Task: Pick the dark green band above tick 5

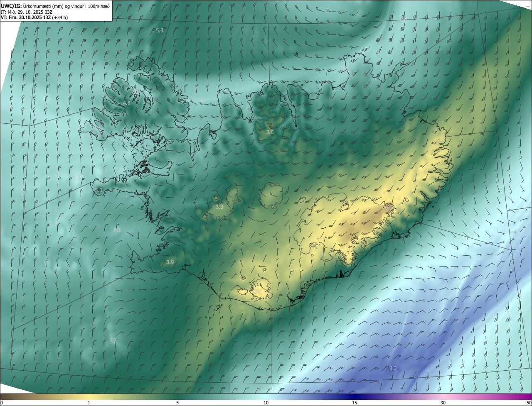Action: (x=177, y=396)
